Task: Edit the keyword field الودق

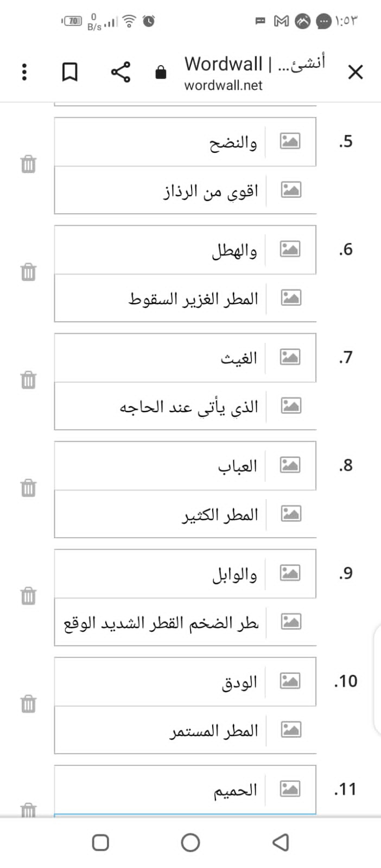Action: click(x=160, y=682)
